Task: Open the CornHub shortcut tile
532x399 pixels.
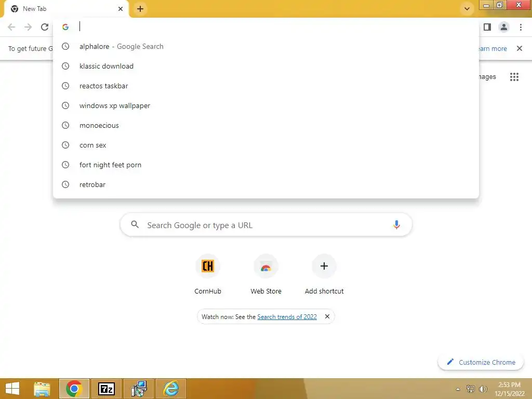Action: click(208, 274)
